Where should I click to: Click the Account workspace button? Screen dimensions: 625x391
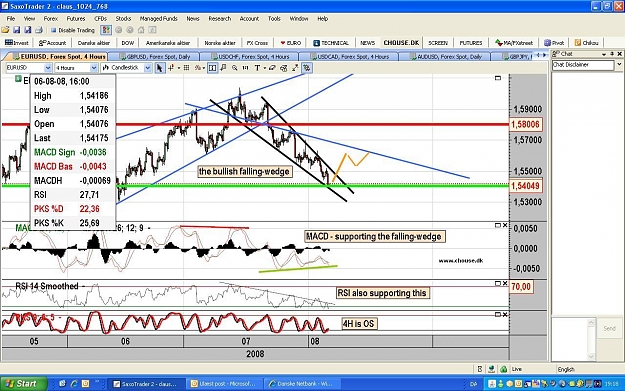click(53, 43)
